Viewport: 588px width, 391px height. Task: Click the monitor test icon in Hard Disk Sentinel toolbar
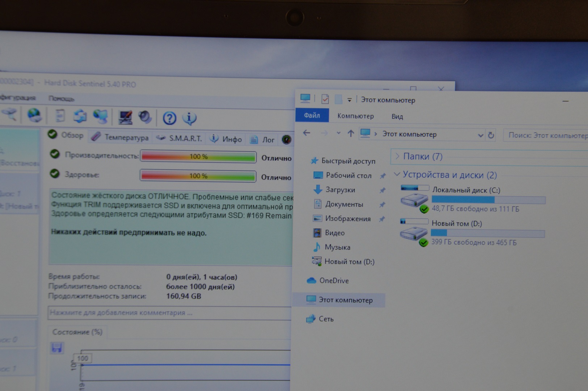tap(125, 117)
